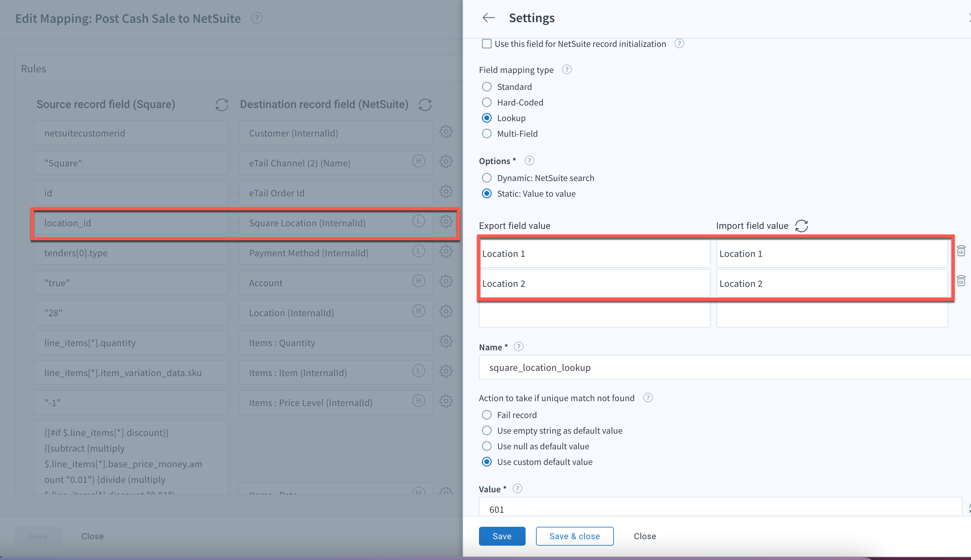Viewport: 971px width, 560px height.
Task: Open help icon next to Value field
Action: click(x=517, y=488)
